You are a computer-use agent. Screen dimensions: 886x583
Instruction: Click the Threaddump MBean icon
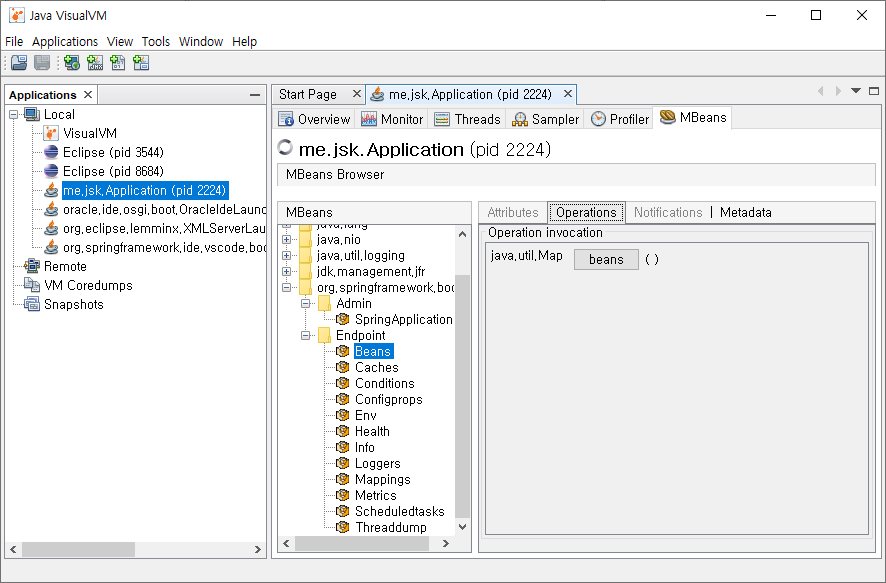pyautogui.click(x=342, y=527)
